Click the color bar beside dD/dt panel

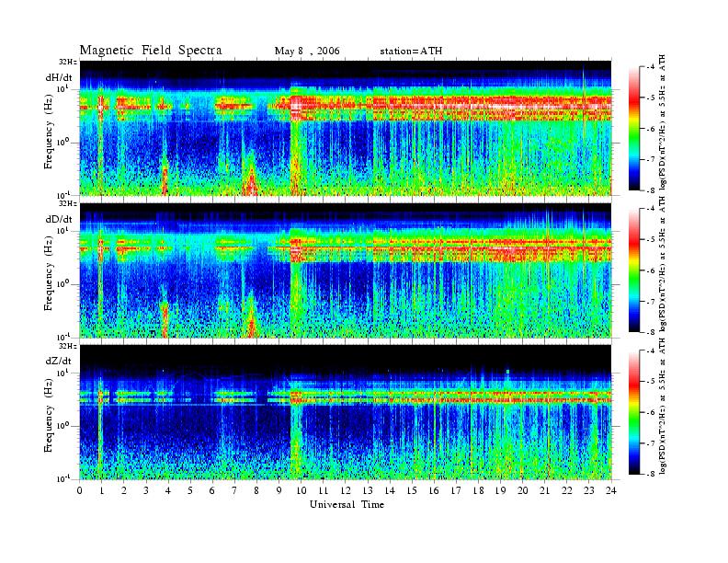coord(634,270)
